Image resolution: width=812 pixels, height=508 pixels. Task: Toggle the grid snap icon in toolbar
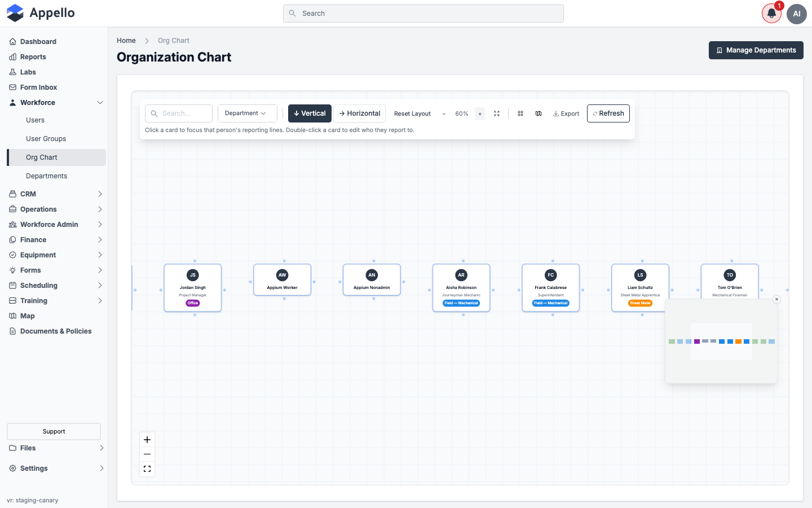click(520, 113)
